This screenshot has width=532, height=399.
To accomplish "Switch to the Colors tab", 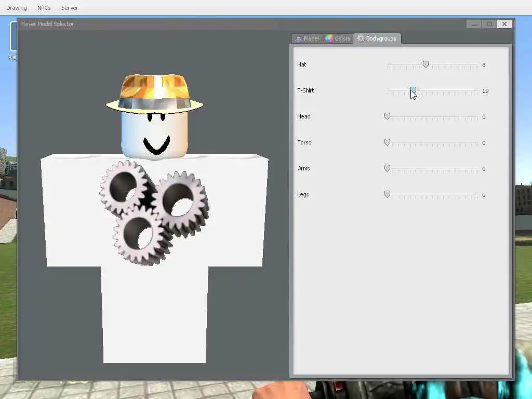I will pos(338,38).
